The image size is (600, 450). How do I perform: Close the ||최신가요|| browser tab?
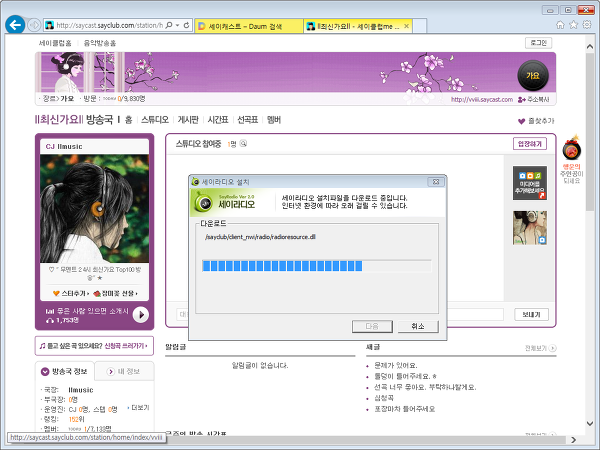(x=406, y=26)
